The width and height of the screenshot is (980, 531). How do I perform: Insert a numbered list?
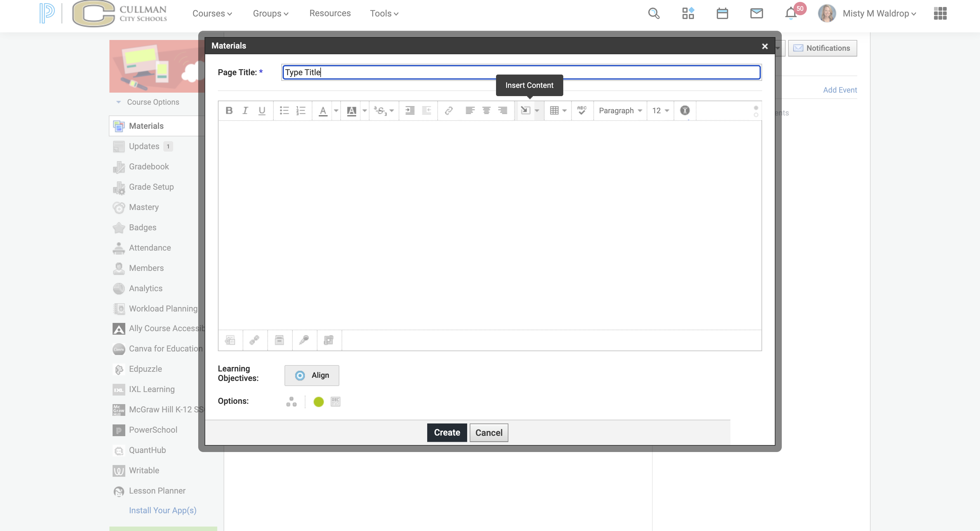click(301, 110)
